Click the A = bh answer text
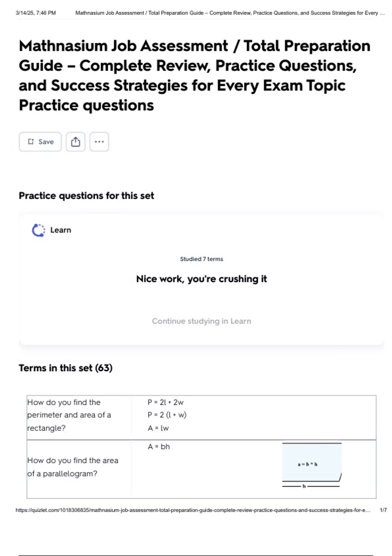Image resolution: width=392 pixels, height=556 pixels. click(159, 447)
